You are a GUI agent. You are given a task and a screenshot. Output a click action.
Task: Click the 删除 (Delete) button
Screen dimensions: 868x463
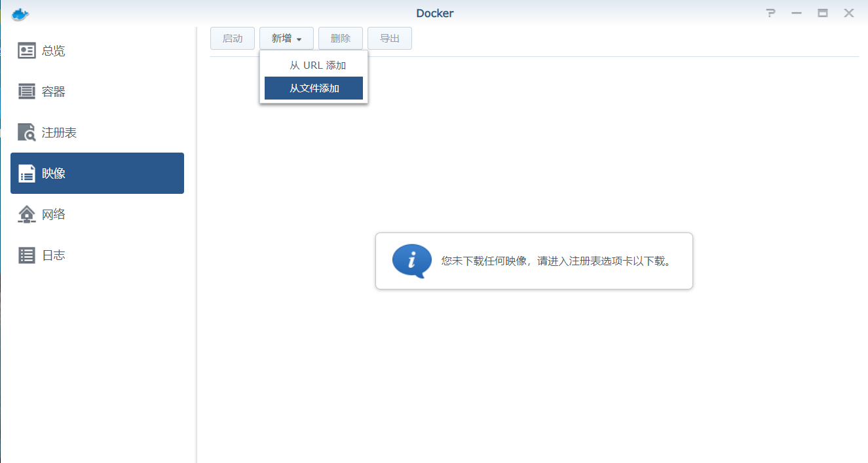coord(340,38)
